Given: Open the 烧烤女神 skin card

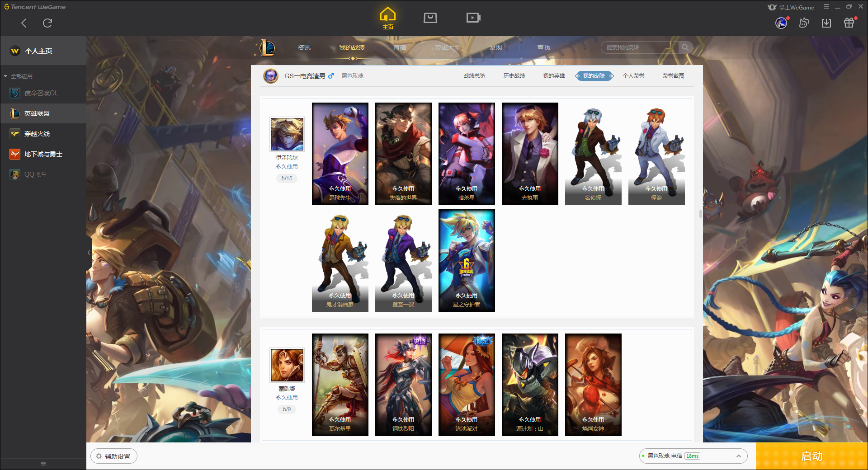Looking at the screenshot, I should click(593, 385).
